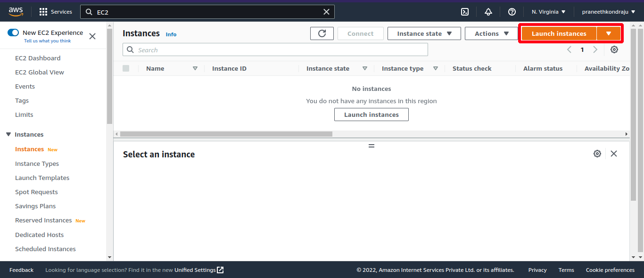Click the panel resize handle icon
This screenshot has width=644, height=278.
point(372,146)
